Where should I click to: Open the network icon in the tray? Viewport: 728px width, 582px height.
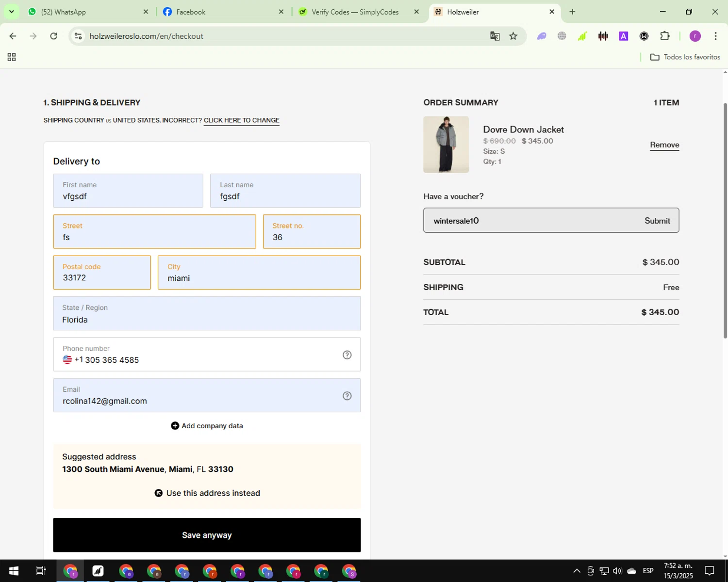pos(604,571)
